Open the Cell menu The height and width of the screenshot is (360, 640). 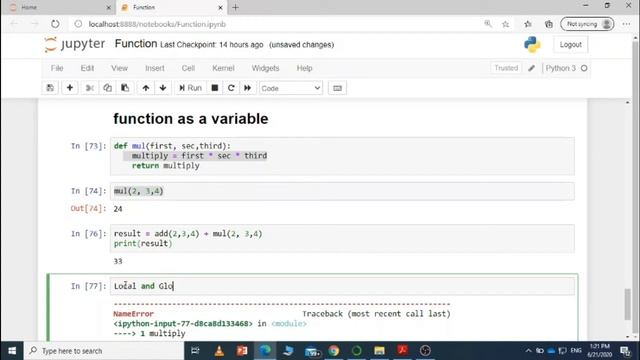pos(188,68)
